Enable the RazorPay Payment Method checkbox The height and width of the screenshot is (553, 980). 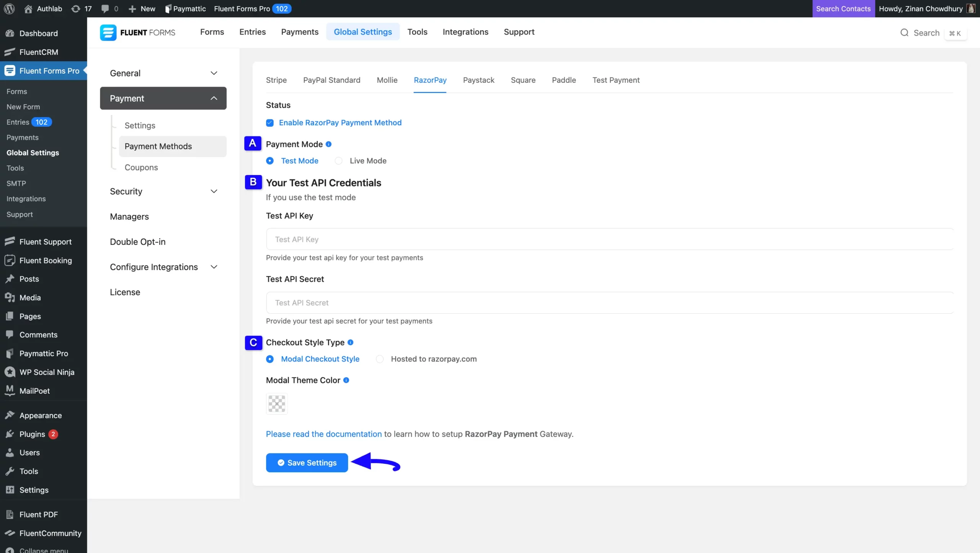click(x=270, y=123)
